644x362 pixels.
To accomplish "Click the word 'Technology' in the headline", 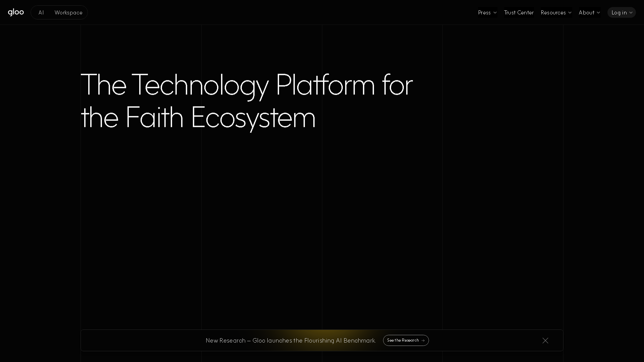I will (200, 85).
